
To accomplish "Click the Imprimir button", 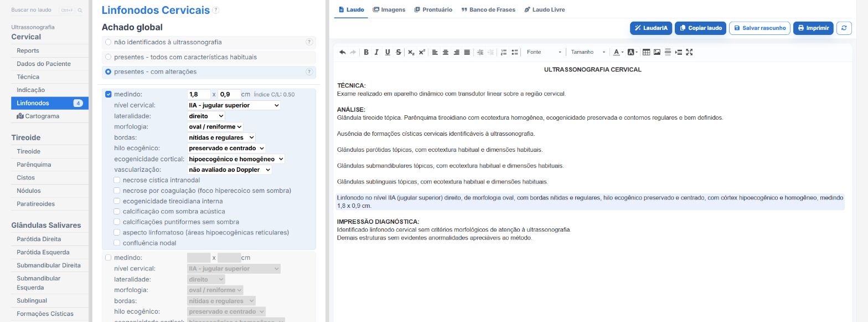I will pos(813,28).
